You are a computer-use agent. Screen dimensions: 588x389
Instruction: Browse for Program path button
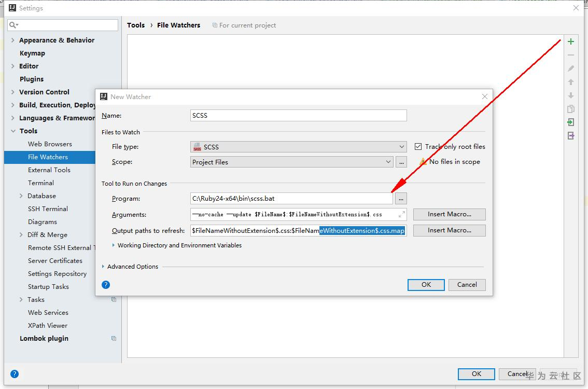(401, 199)
